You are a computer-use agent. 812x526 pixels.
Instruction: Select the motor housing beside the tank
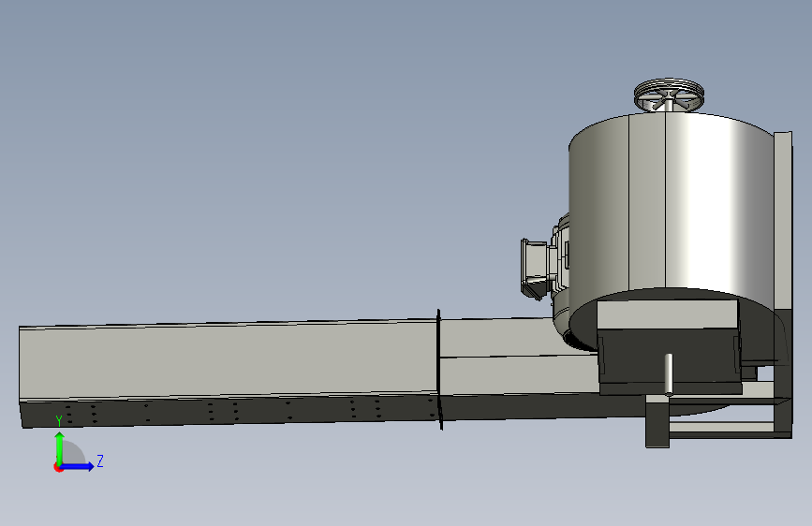546,268
